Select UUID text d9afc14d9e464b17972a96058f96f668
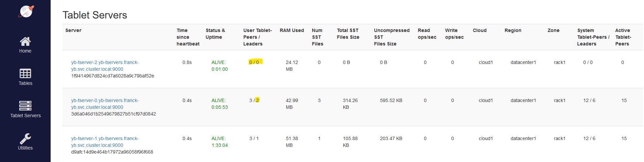The height and width of the screenshot is (162, 644). pyautogui.click(x=112, y=152)
